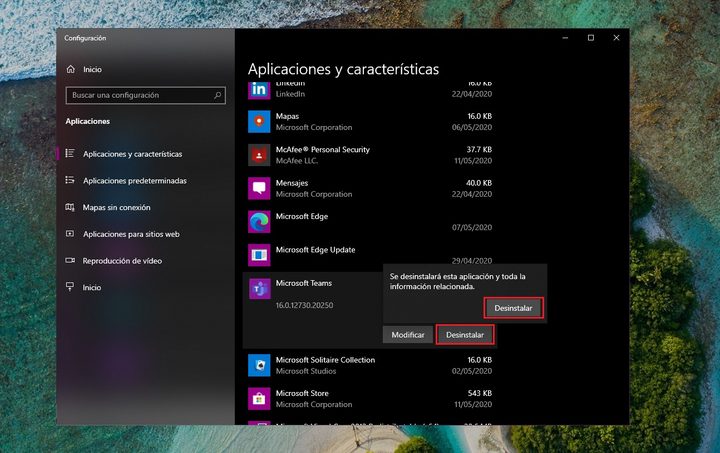720x453 pixels.
Task: Click the Microsoft Solitaire Collection icon
Action: [x=259, y=365]
